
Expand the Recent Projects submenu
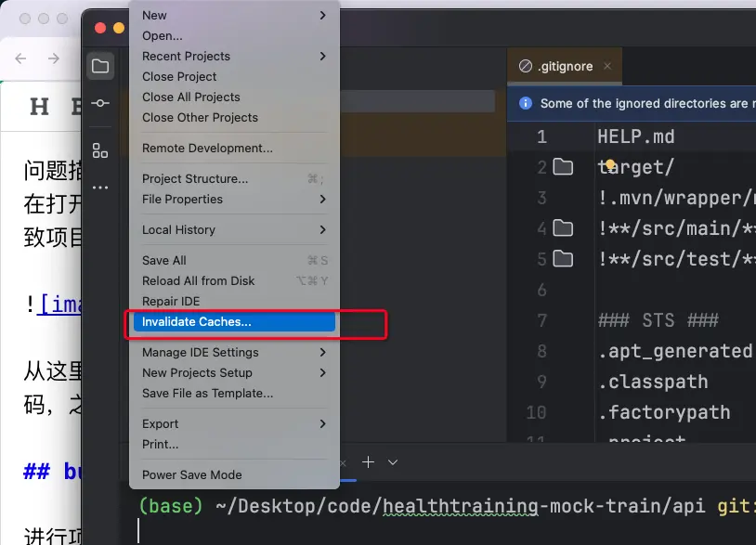point(234,57)
